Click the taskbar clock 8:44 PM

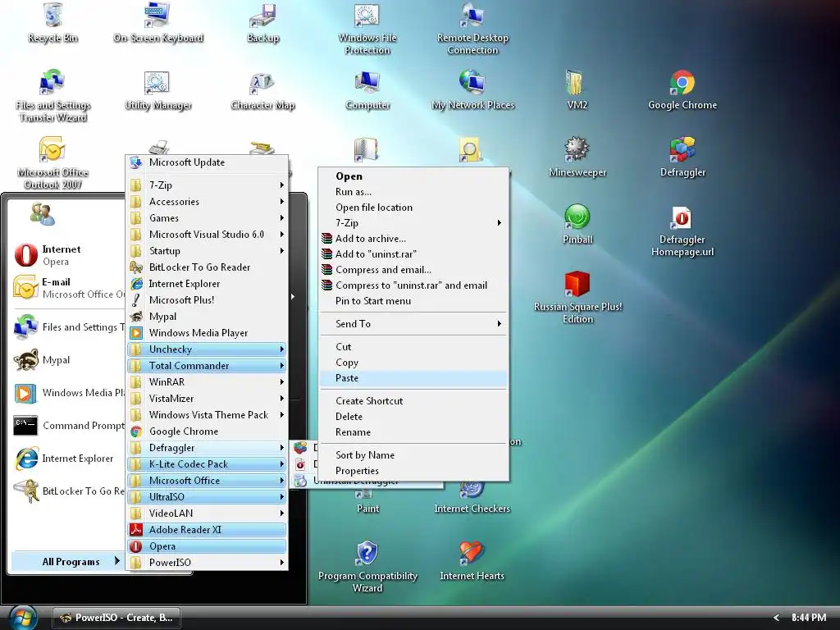click(808, 618)
